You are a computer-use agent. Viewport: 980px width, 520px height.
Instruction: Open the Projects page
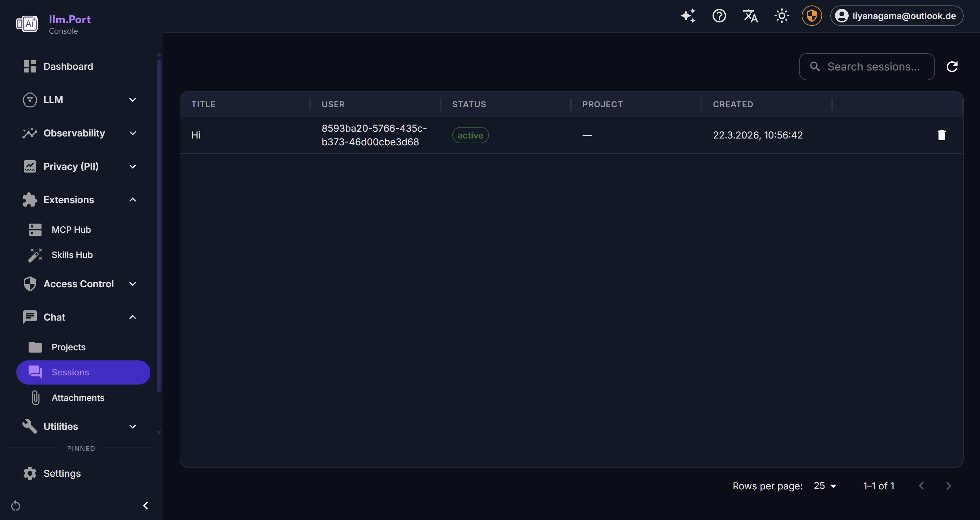pos(83,347)
